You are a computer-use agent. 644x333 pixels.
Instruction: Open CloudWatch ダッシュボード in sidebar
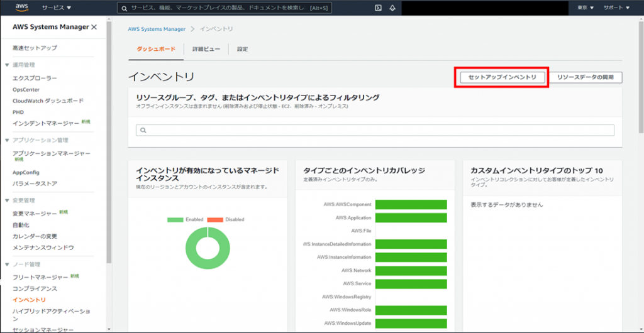[48, 101]
